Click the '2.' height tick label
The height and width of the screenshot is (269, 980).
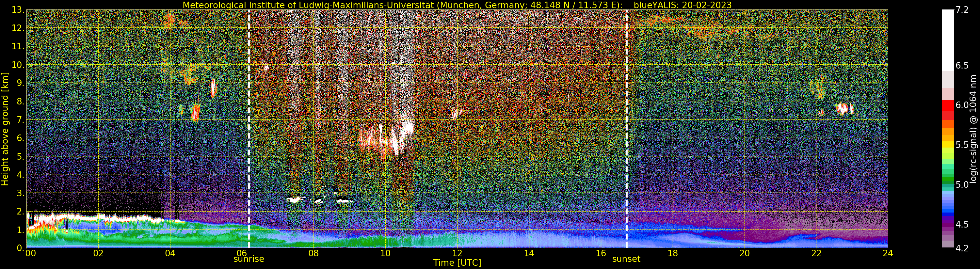point(21,211)
